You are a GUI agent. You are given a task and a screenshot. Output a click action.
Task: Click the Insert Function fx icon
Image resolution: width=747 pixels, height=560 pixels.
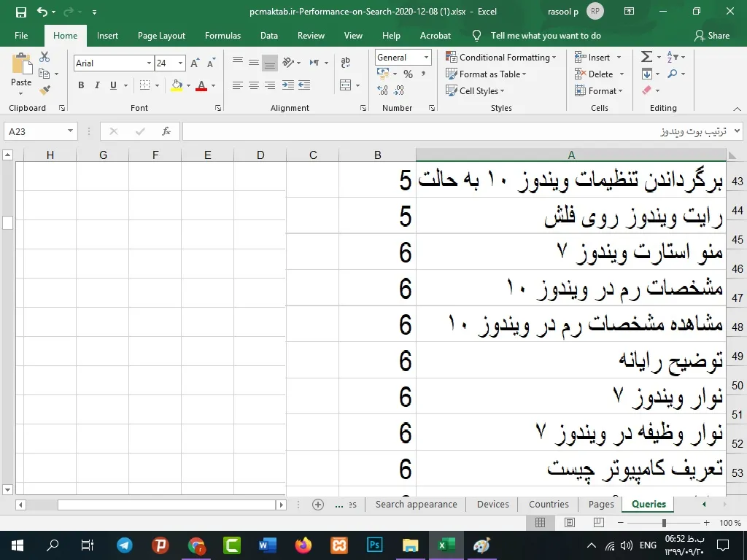coord(166,131)
